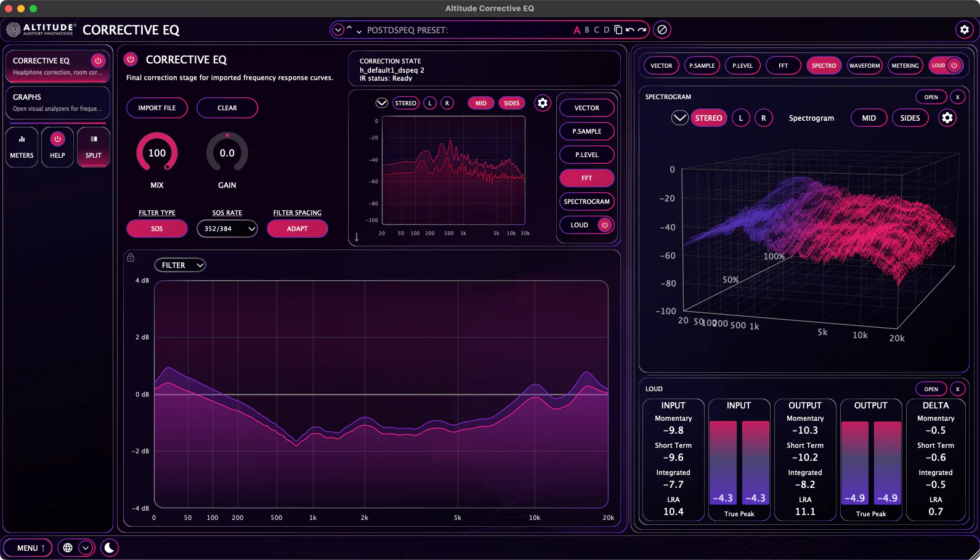The height and width of the screenshot is (560, 980).
Task: Select Spectrogram in the analyzer list
Action: 587,201
